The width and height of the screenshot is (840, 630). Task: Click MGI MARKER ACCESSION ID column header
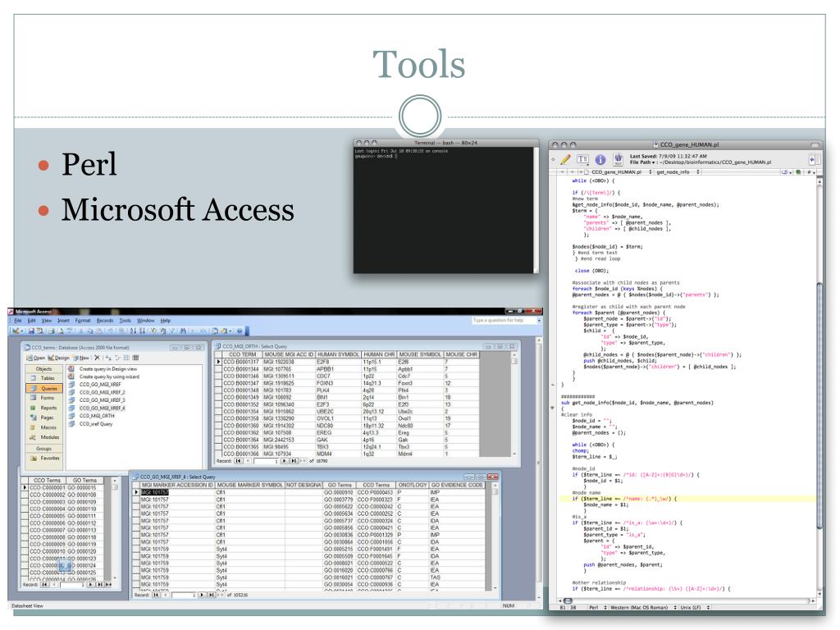(177, 485)
